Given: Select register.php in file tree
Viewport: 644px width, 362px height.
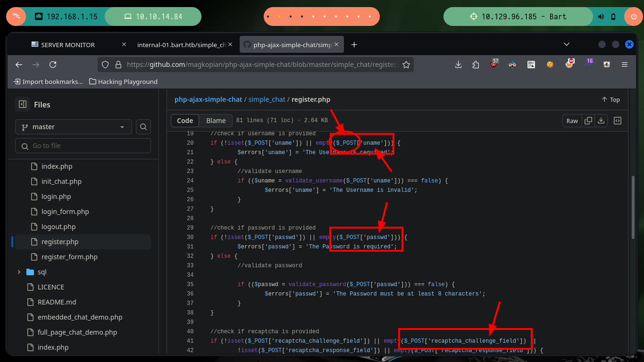Looking at the screenshot, I should point(83,242).
